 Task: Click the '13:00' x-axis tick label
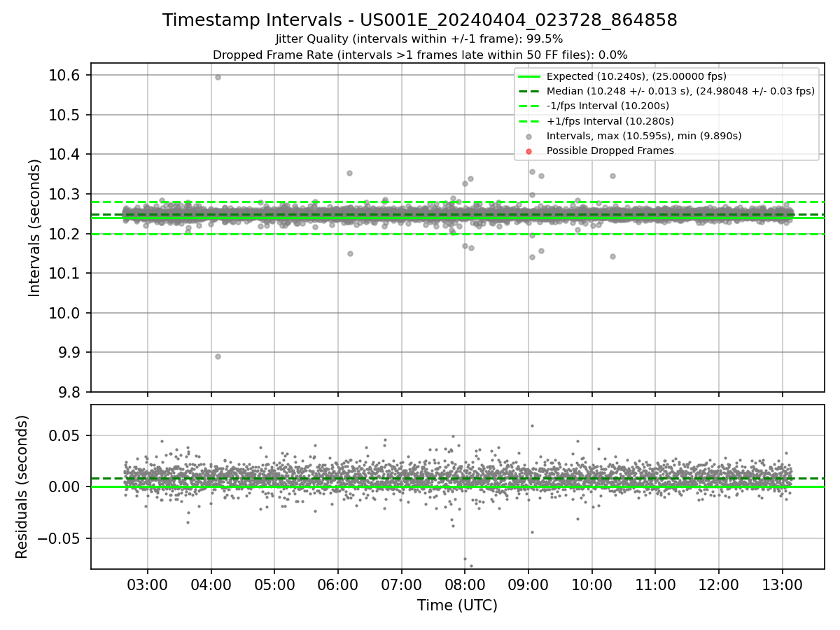tap(783, 584)
